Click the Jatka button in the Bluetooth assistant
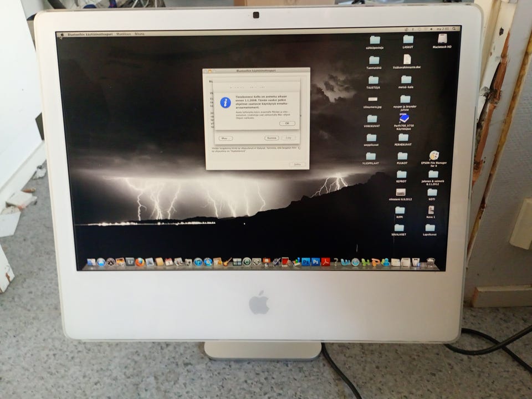The image size is (532, 399). point(297,164)
